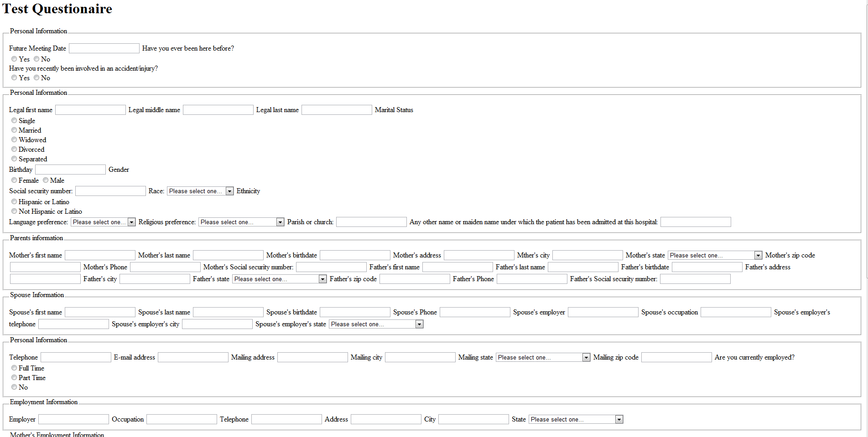Select "Yes" for have you been here before

point(14,59)
